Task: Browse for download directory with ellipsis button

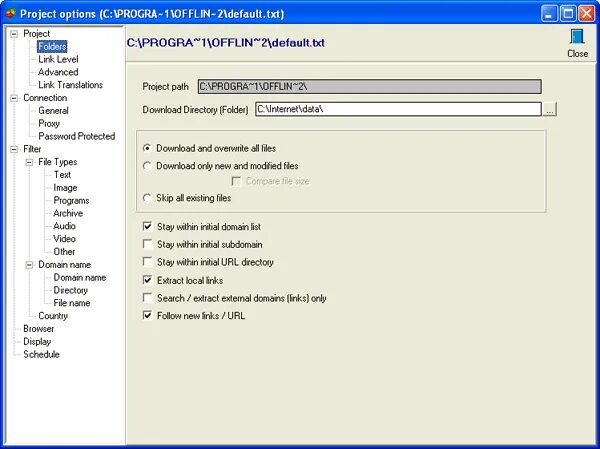Action: [x=550, y=109]
